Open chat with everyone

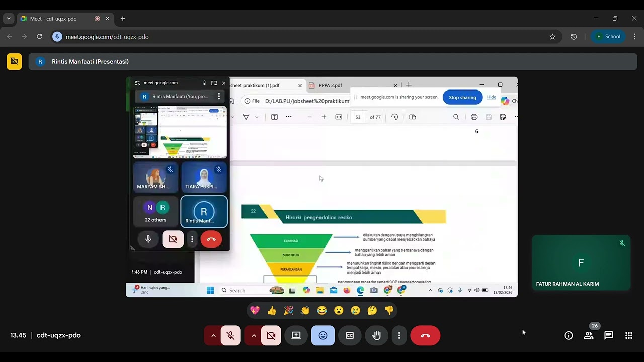(609, 335)
